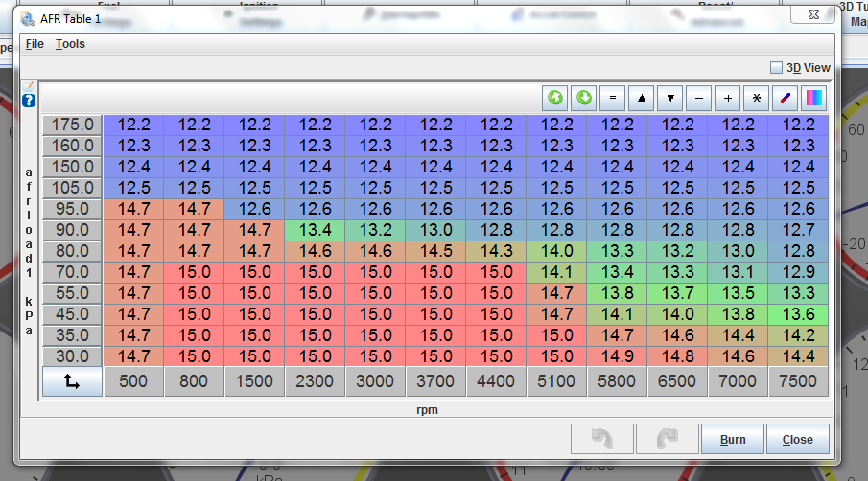Open the File menu
Viewport: 868px width, 481px height.
pyautogui.click(x=35, y=44)
